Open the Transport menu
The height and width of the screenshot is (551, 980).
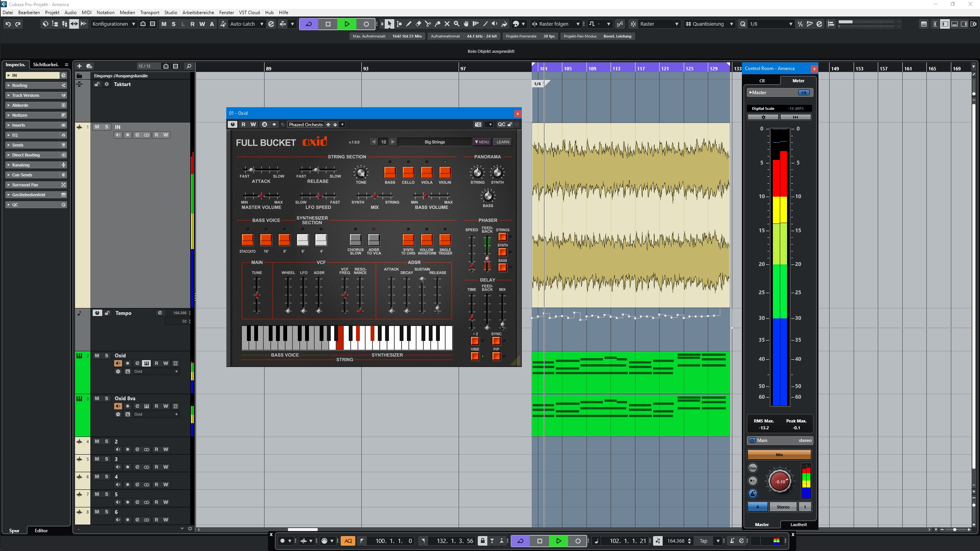149,12
